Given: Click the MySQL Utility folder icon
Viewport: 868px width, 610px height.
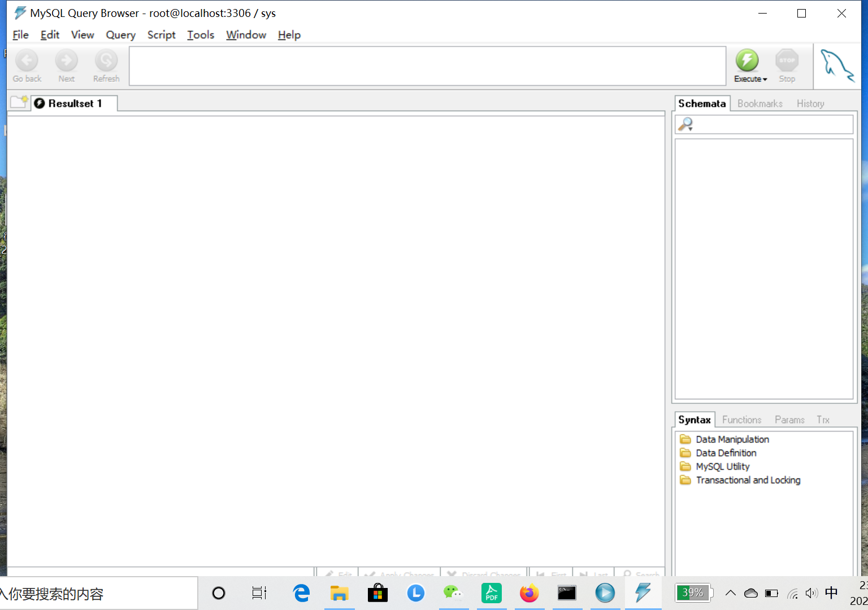Looking at the screenshot, I should (685, 467).
